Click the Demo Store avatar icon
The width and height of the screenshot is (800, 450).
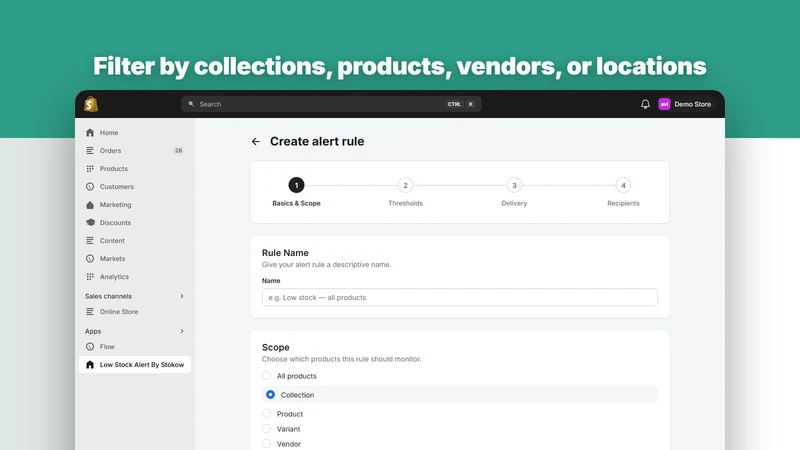tap(664, 104)
